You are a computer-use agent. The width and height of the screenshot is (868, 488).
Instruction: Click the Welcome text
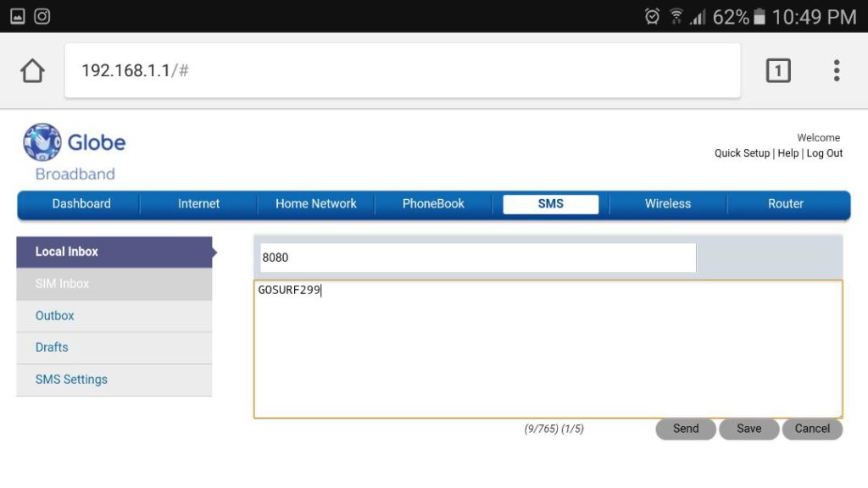pyautogui.click(x=818, y=138)
